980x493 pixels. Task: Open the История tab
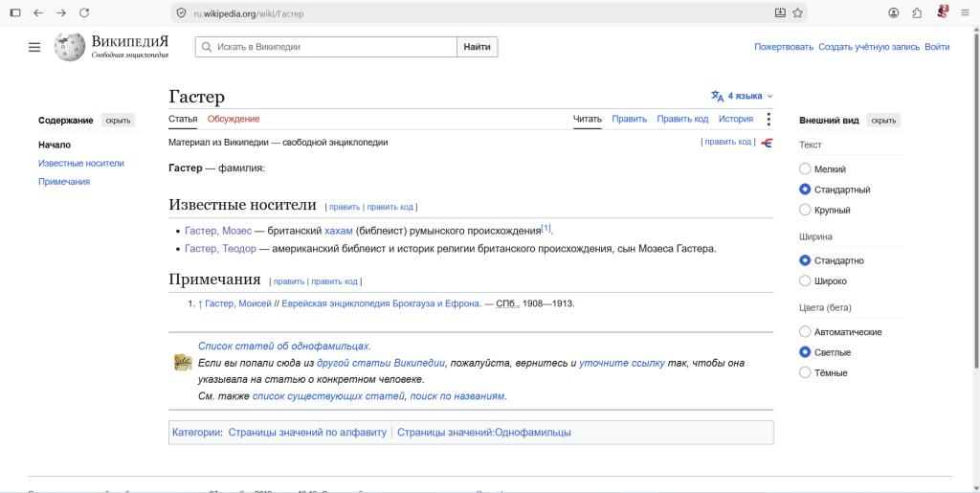pyautogui.click(x=736, y=119)
